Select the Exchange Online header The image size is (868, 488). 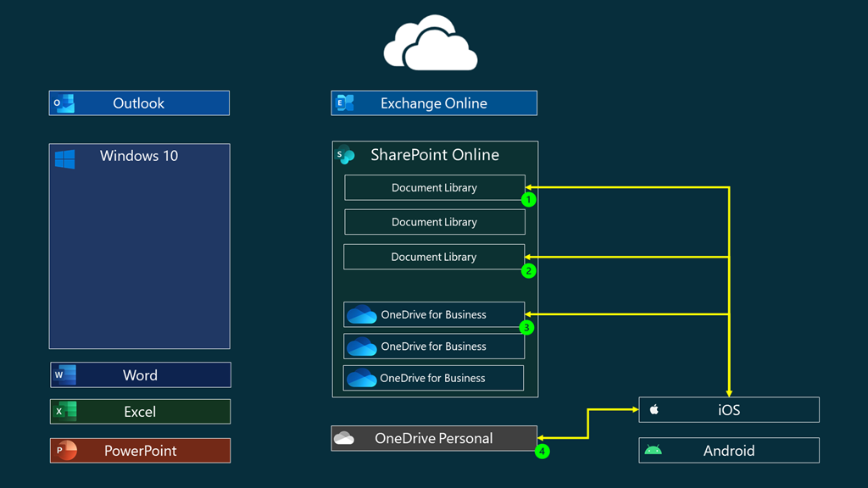[433, 103]
